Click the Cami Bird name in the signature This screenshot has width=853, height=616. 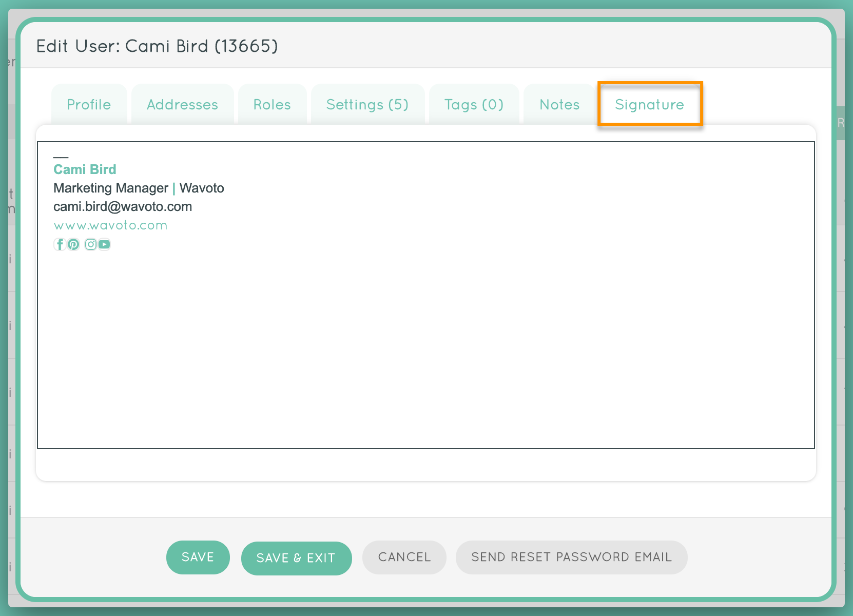coord(85,169)
